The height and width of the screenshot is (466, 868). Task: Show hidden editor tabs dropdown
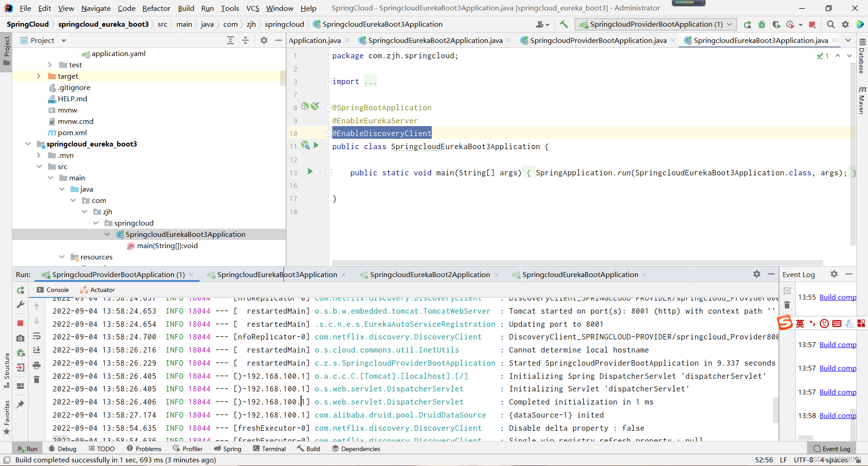(848, 40)
